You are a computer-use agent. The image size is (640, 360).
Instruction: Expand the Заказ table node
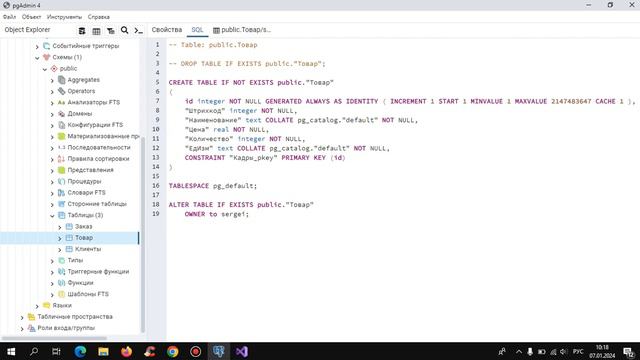[x=60, y=227]
